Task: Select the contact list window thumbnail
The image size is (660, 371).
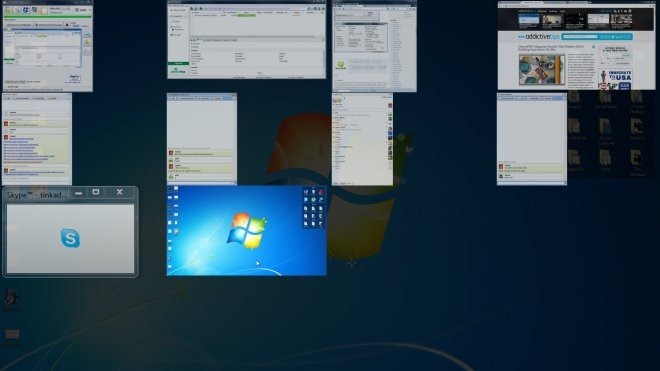Action: pos(362,139)
